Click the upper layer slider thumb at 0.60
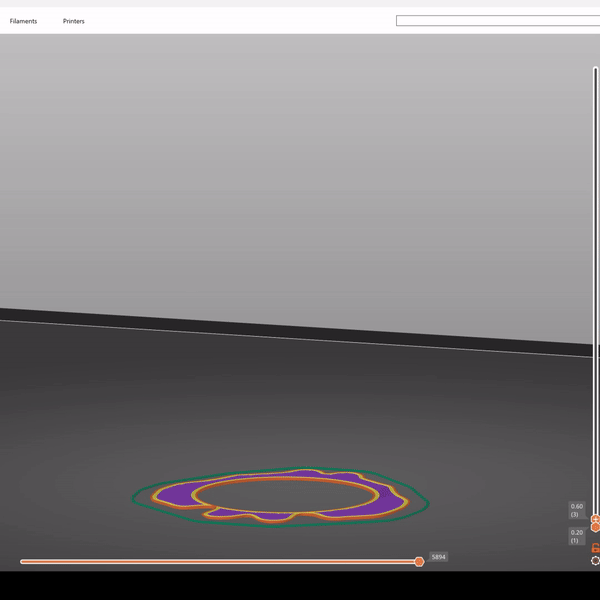Image resolution: width=600 pixels, height=600 pixels. (x=595, y=519)
